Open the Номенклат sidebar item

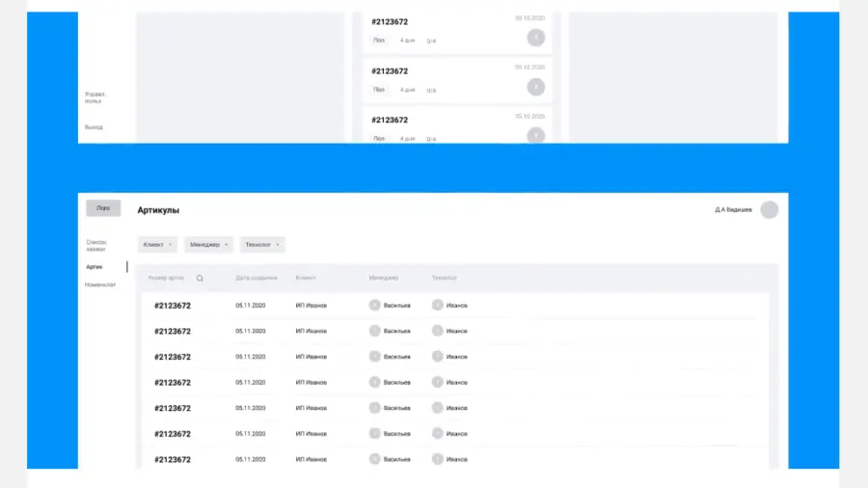coord(100,285)
